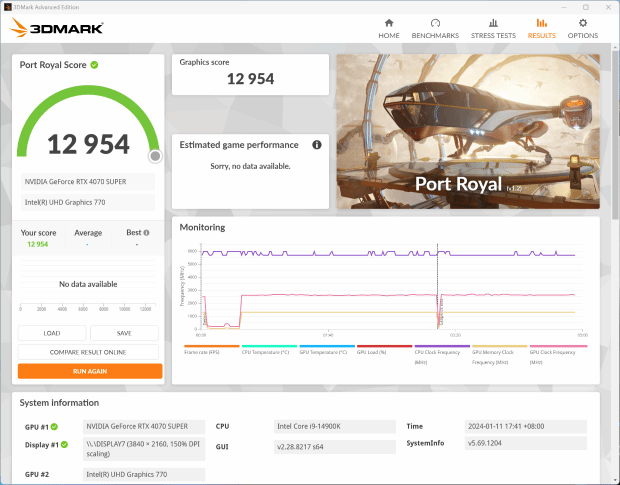Click the 3DMark logo

(56, 28)
